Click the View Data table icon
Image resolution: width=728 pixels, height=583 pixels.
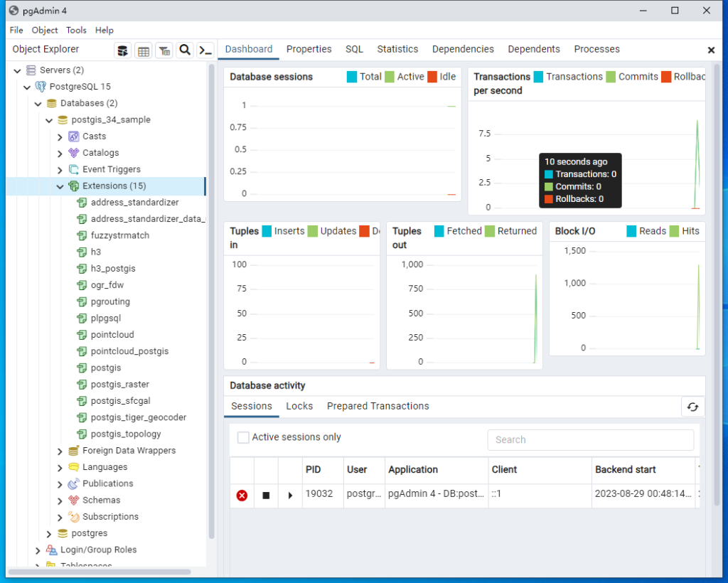(144, 50)
